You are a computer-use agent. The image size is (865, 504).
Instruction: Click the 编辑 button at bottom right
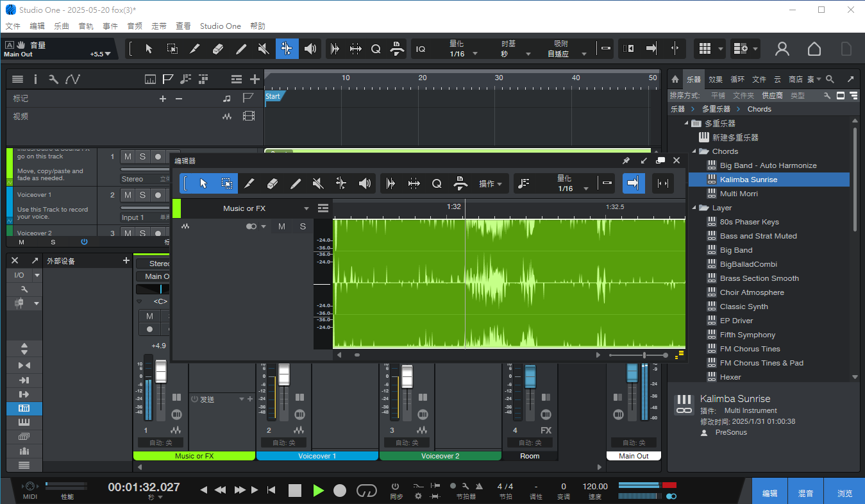pyautogui.click(x=770, y=492)
